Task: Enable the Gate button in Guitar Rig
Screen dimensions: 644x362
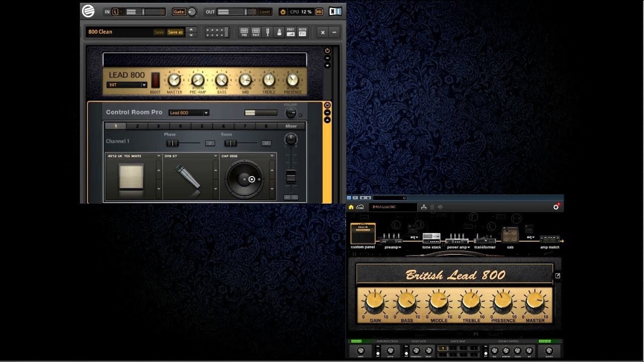Action: [x=178, y=12]
